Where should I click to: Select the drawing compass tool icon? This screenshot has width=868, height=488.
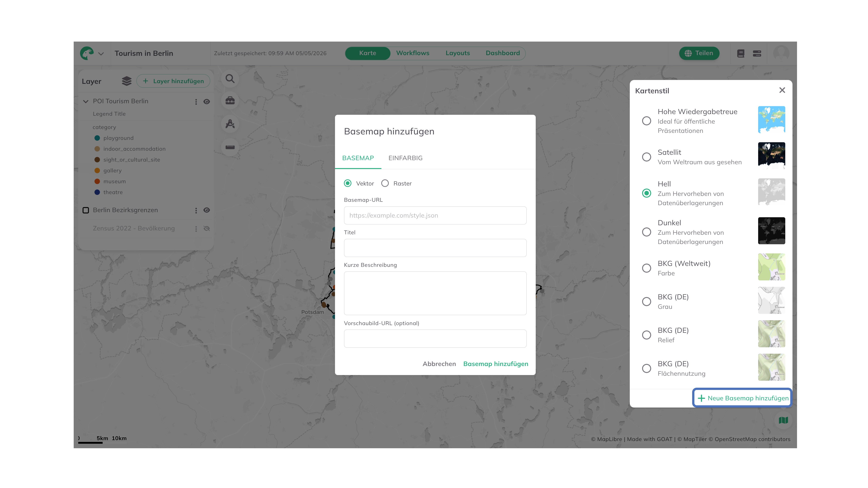tap(230, 124)
